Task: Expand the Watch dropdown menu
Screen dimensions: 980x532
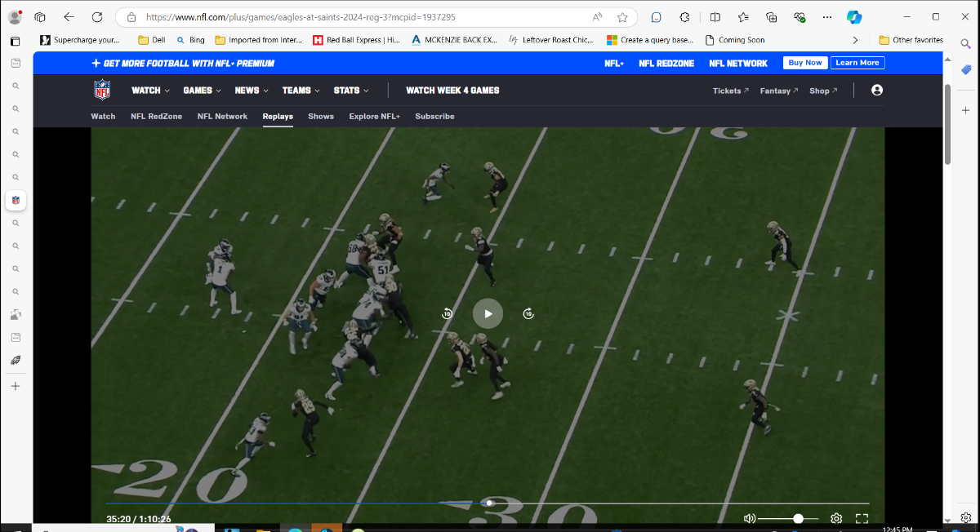Action: 150,91
